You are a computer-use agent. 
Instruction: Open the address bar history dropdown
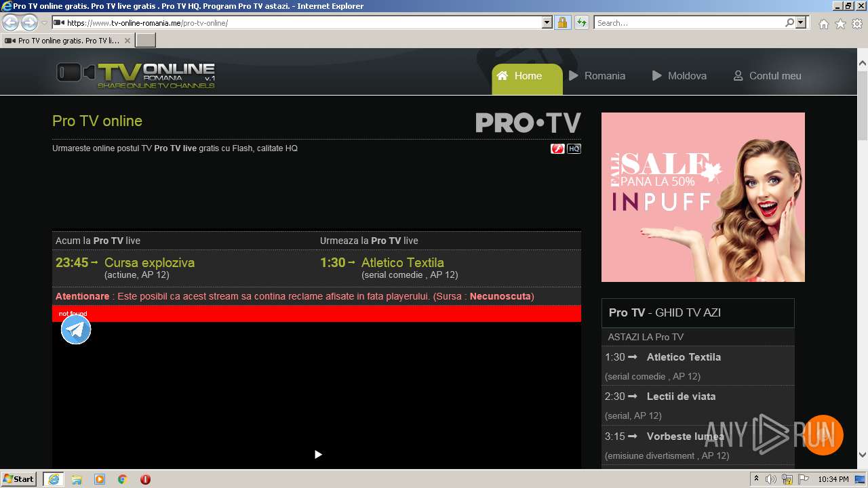tap(547, 22)
